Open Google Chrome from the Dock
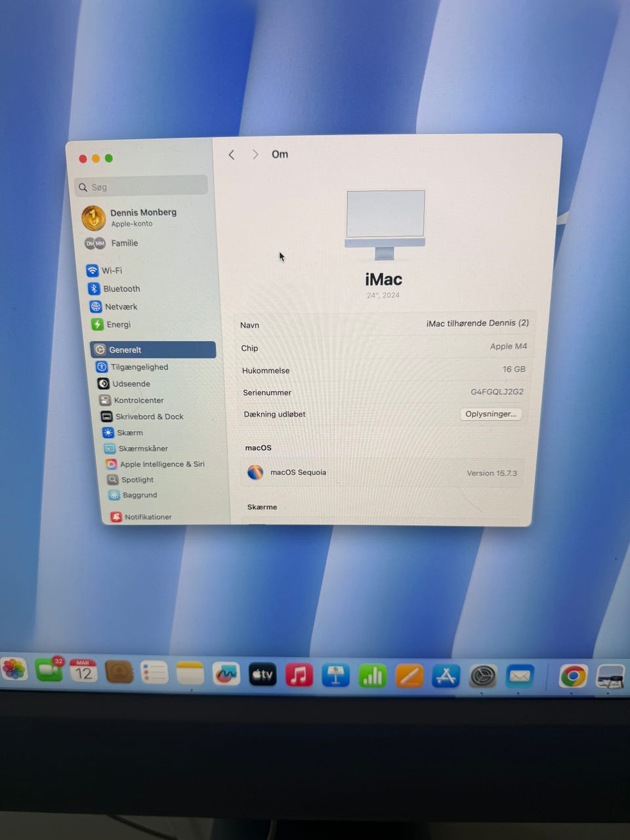This screenshot has height=840, width=630. [x=573, y=676]
